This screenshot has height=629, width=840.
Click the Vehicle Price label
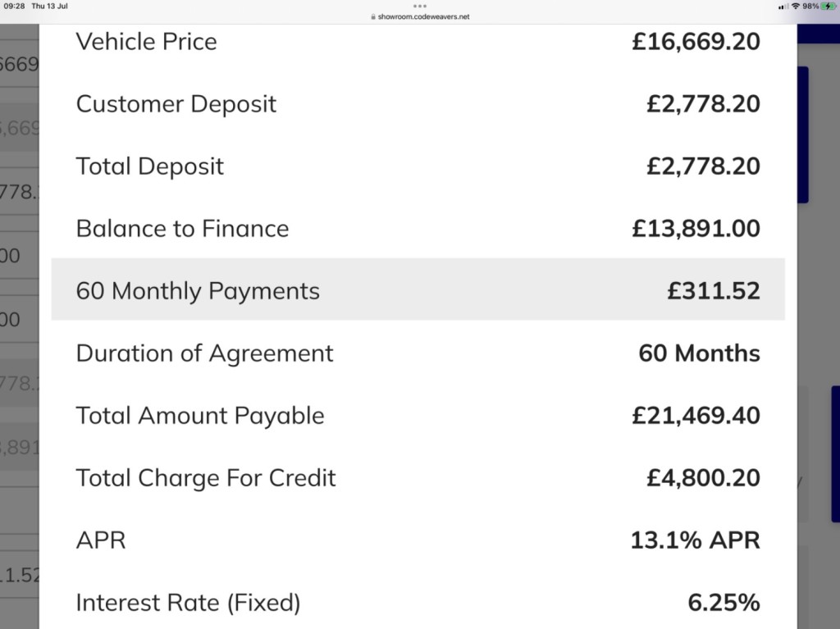click(x=146, y=41)
